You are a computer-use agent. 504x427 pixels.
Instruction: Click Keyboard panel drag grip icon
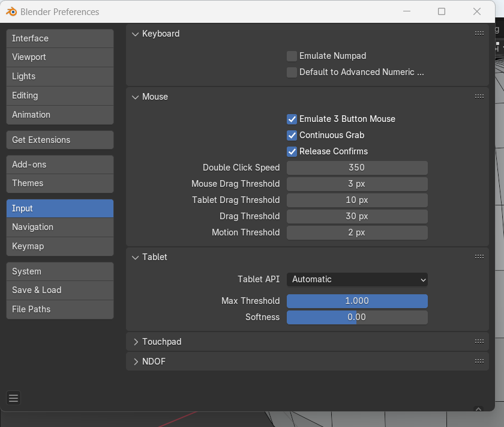click(x=479, y=33)
